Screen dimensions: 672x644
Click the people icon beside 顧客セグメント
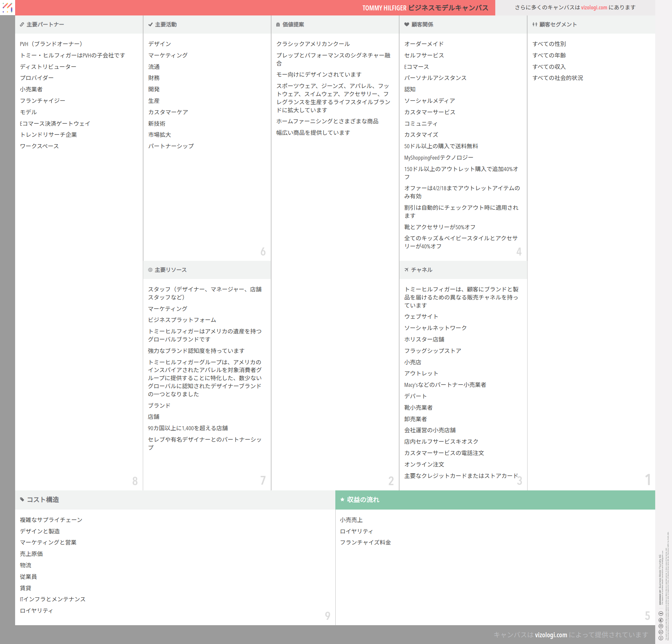click(535, 25)
